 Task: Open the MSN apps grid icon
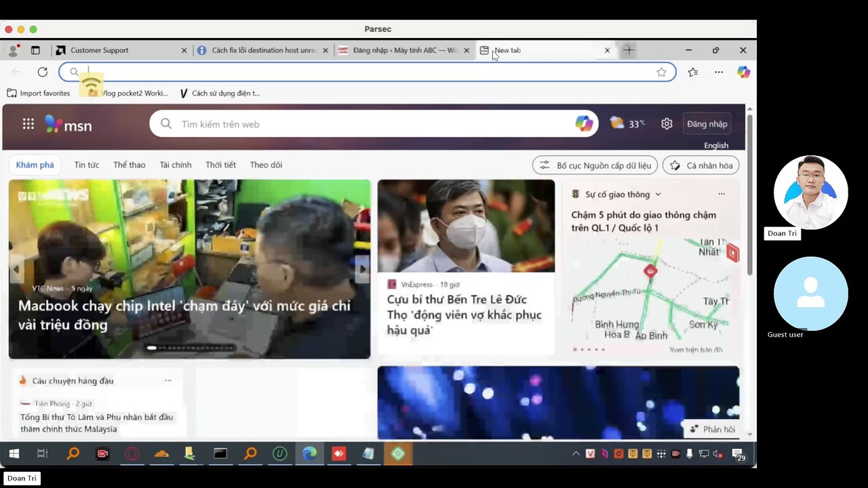click(x=28, y=123)
